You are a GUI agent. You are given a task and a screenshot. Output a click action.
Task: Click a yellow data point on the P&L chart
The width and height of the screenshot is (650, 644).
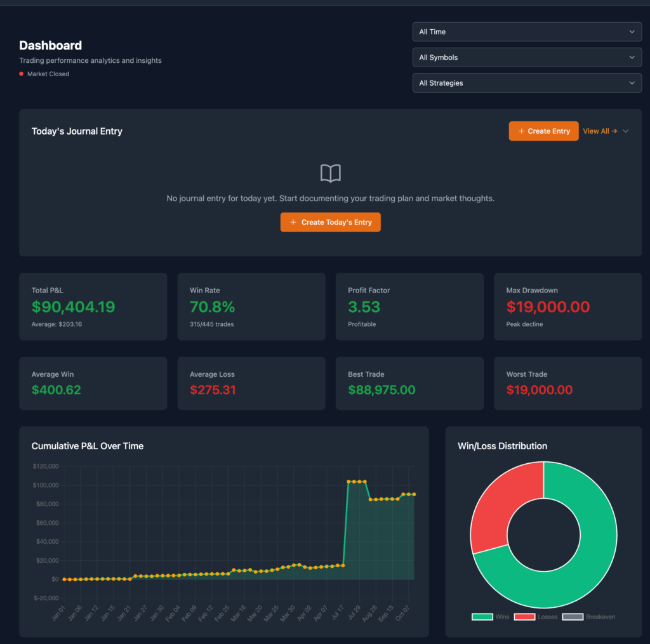click(x=349, y=481)
